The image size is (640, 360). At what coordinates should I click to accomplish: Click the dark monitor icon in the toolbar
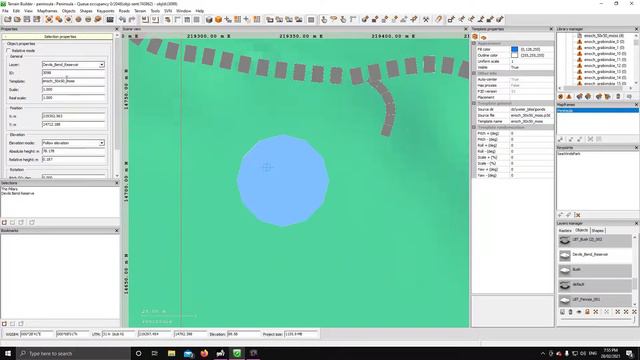(x=110, y=19)
